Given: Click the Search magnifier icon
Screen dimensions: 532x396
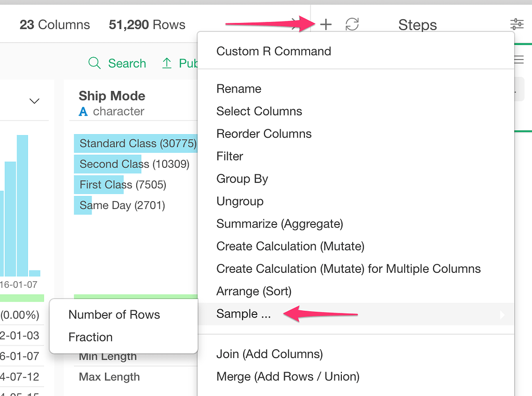Looking at the screenshot, I should point(95,63).
